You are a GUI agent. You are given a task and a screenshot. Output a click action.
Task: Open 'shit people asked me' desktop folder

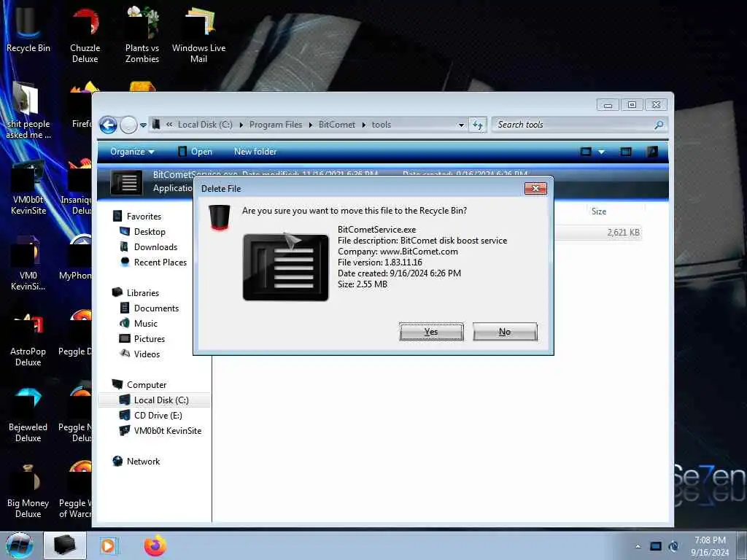click(28, 111)
